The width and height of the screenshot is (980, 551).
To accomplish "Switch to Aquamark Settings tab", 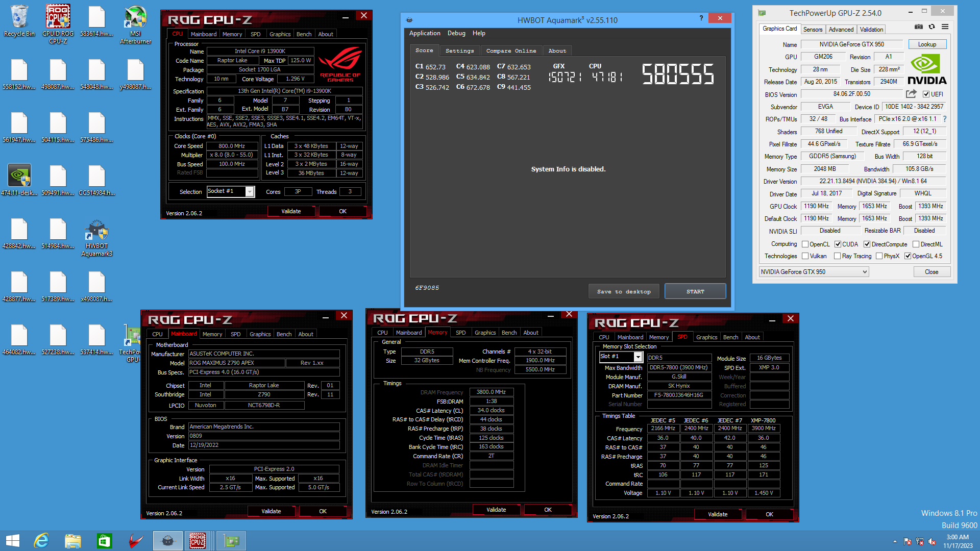I will click(x=459, y=51).
